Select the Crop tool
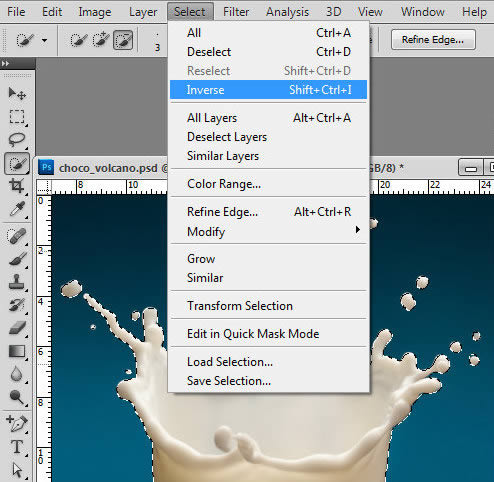Image resolution: width=494 pixels, height=482 pixels. (17, 186)
